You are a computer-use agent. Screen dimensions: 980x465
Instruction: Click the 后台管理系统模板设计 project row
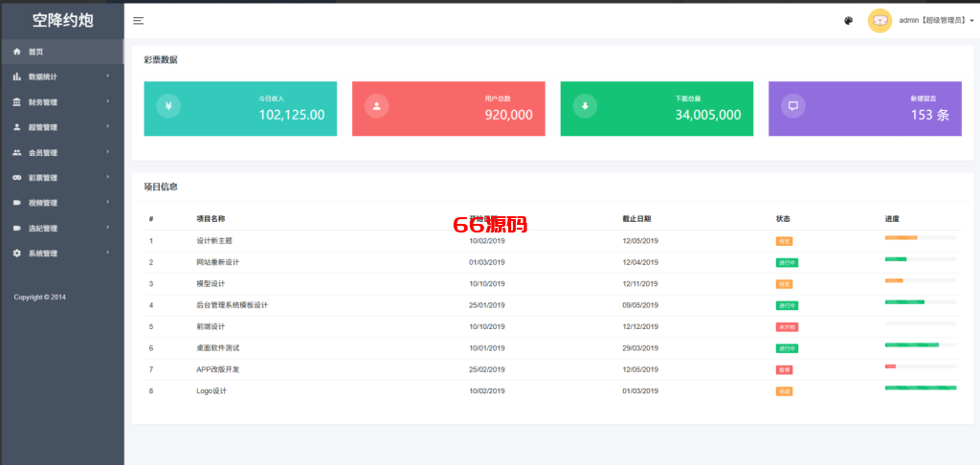click(x=552, y=305)
